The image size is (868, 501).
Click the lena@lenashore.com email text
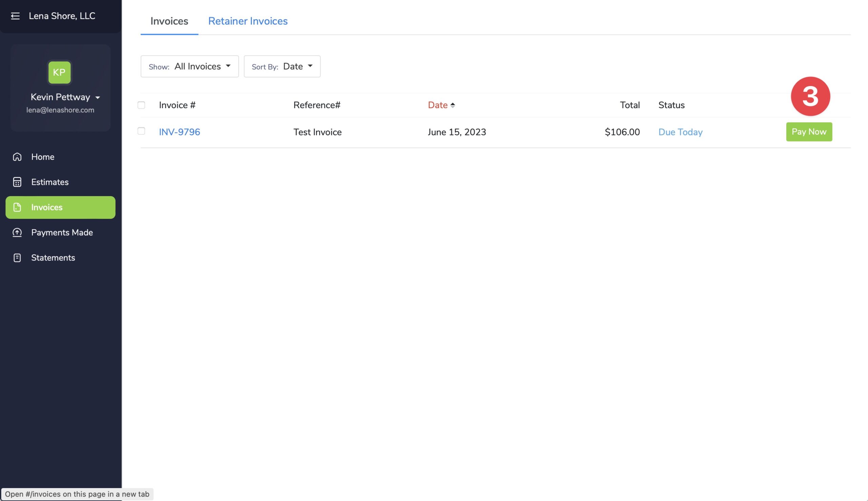(60, 110)
